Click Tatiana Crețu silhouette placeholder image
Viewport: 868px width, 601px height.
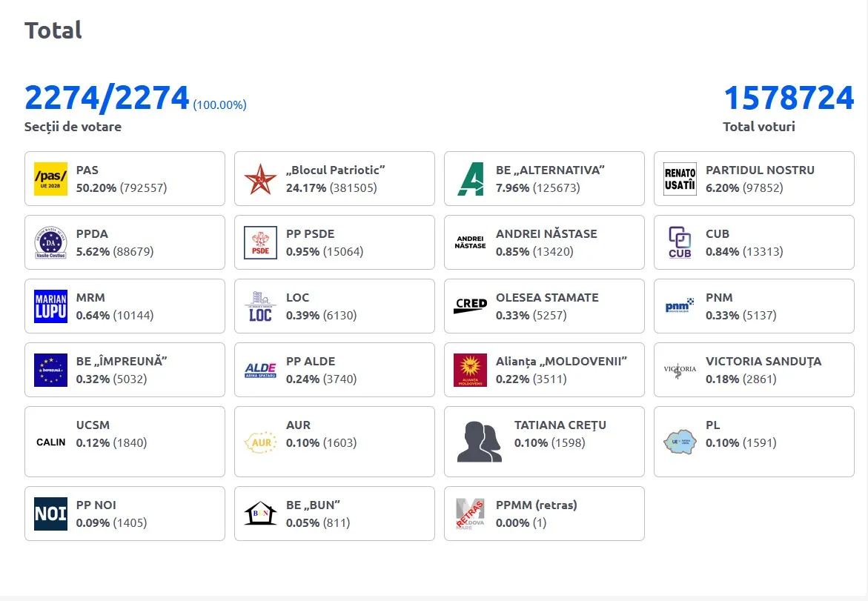click(x=480, y=442)
